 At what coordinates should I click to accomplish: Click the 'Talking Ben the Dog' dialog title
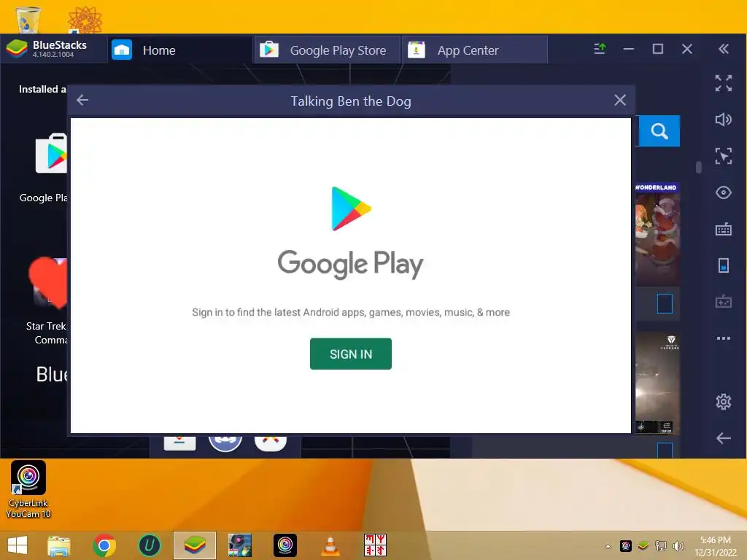click(x=351, y=101)
